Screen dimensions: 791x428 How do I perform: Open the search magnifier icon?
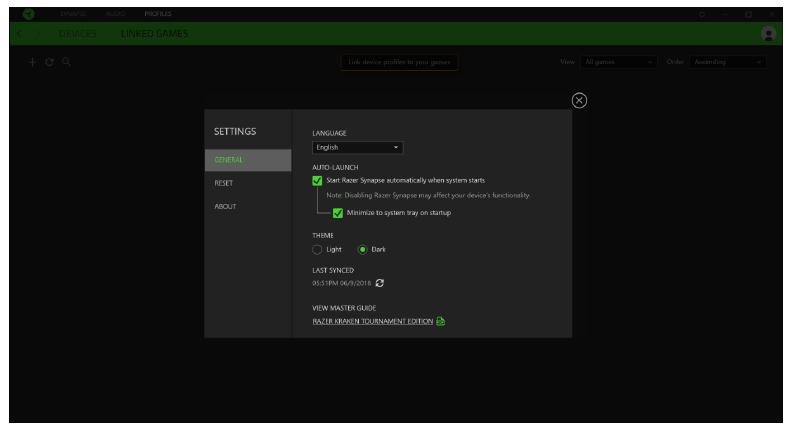click(66, 62)
